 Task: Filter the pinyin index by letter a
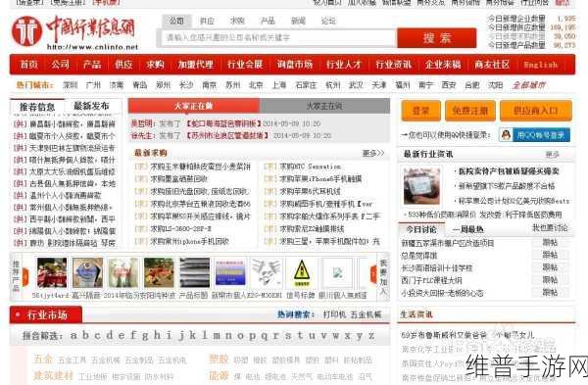[x=73, y=335]
